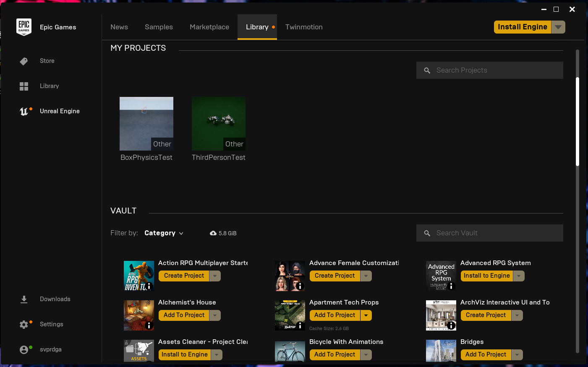
Task: Create Project from ArchViz Interactive UI
Action: click(486, 315)
